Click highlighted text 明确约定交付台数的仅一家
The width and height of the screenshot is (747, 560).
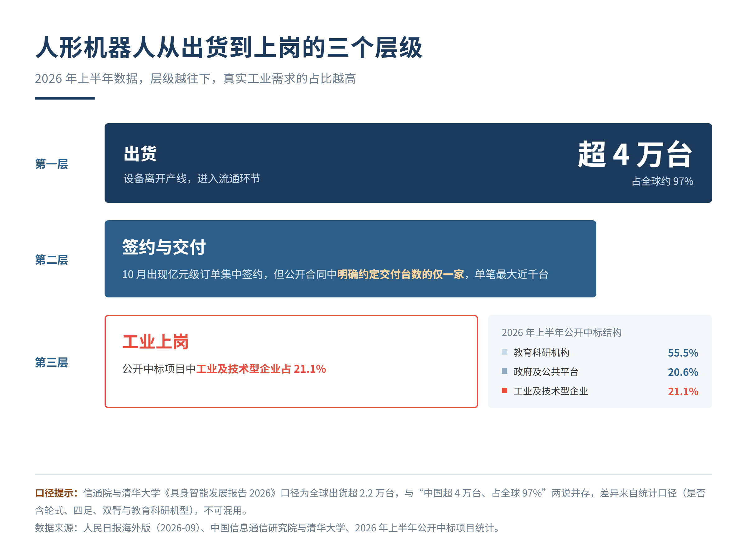401,274
